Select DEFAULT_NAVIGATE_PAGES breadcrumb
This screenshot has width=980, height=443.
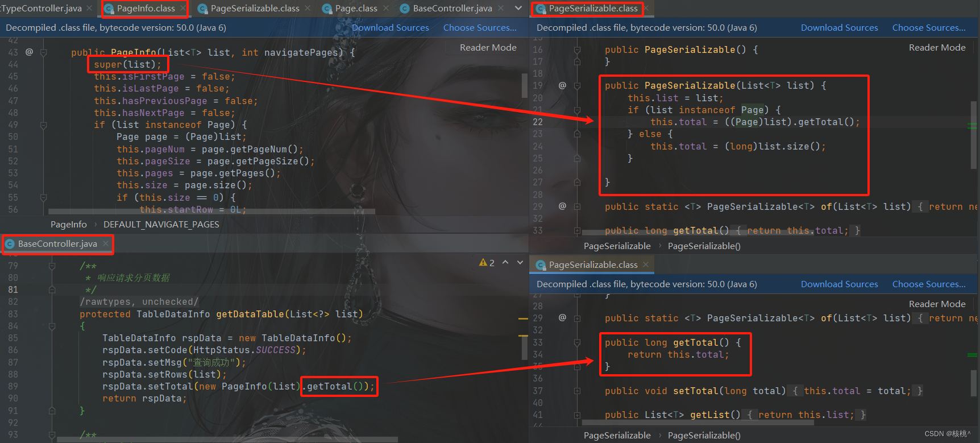click(x=161, y=225)
